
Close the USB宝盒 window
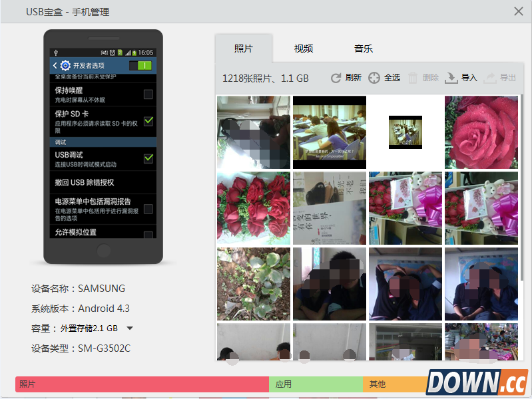pyautogui.click(x=519, y=11)
